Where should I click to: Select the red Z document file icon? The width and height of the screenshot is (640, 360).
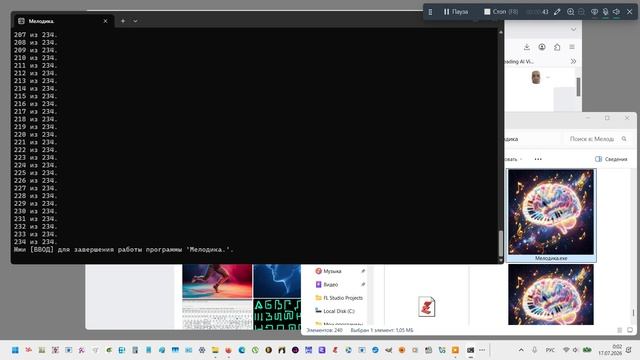[427, 307]
